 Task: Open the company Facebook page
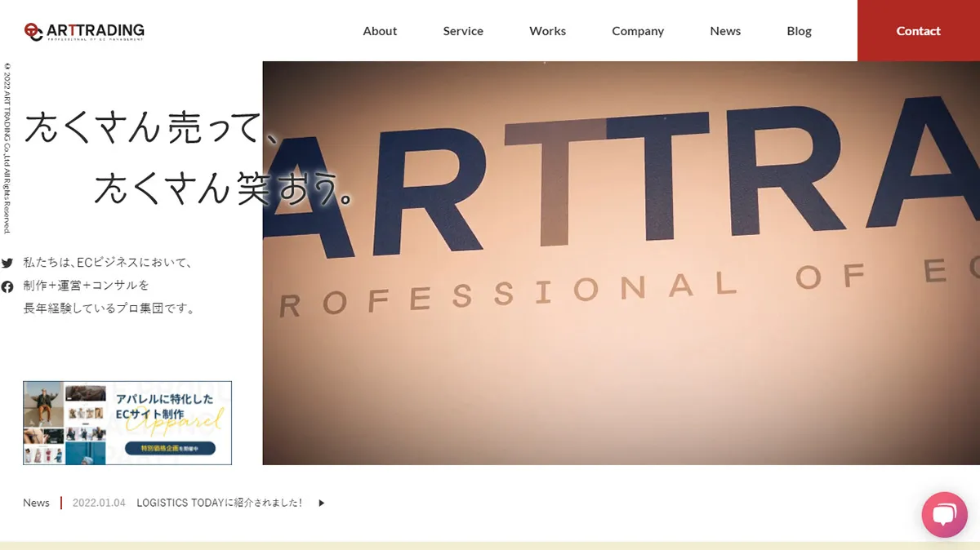pos(7,286)
